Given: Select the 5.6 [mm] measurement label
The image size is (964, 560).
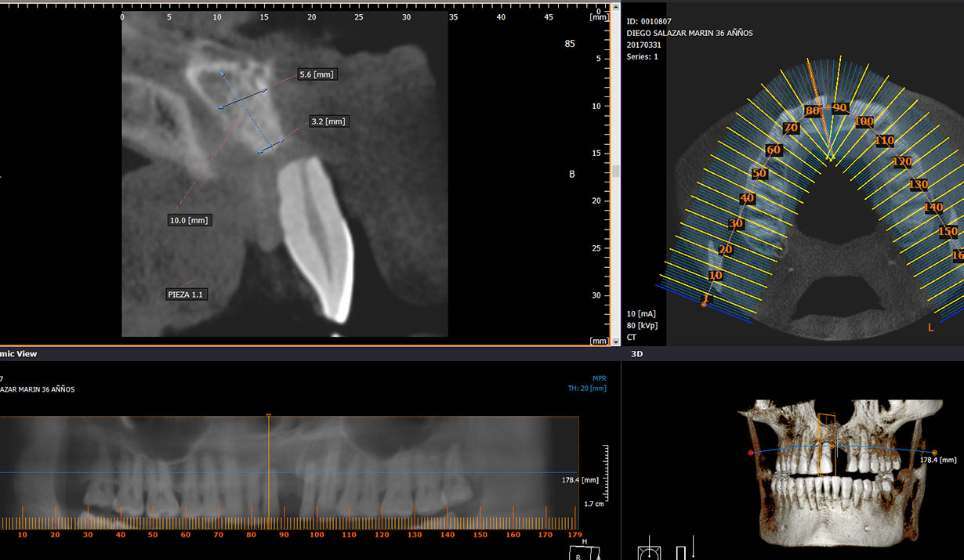Looking at the screenshot, I should click(317, 75).
